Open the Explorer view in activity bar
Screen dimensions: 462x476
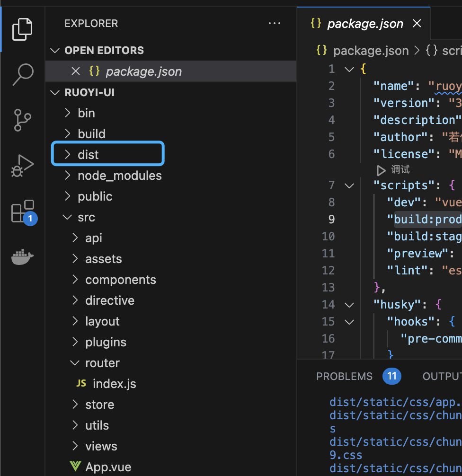[22, 29]
